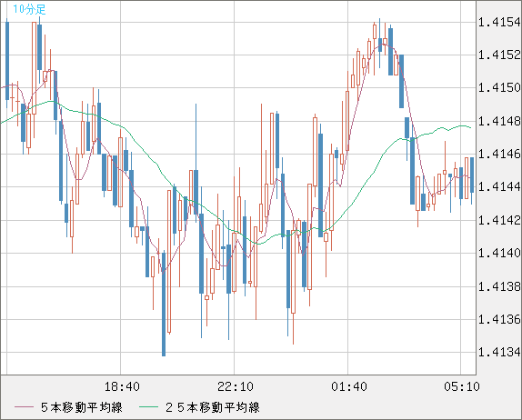Click the 1.4146 price axis label
The height and width of the screenshot is (420, 522).
click(x=499, y=154)
